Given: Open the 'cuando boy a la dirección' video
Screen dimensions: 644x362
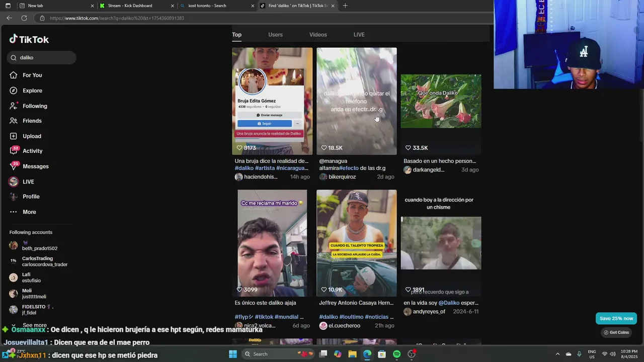Looking at the screenshot, I should [x=441, y=243].
